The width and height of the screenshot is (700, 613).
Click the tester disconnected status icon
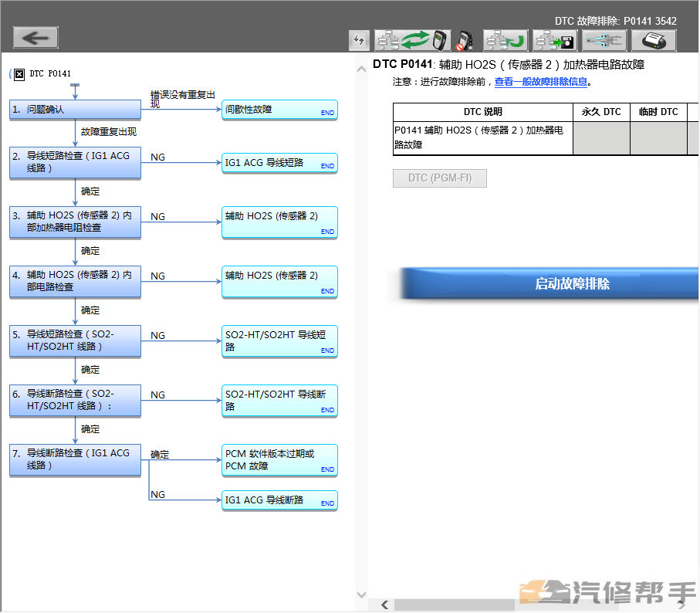coord(465,41)
